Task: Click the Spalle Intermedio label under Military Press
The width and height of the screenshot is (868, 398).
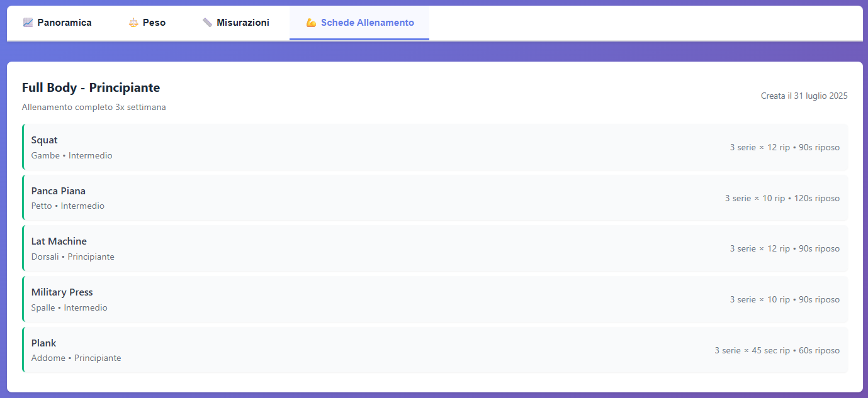Action: coord(69,307)
